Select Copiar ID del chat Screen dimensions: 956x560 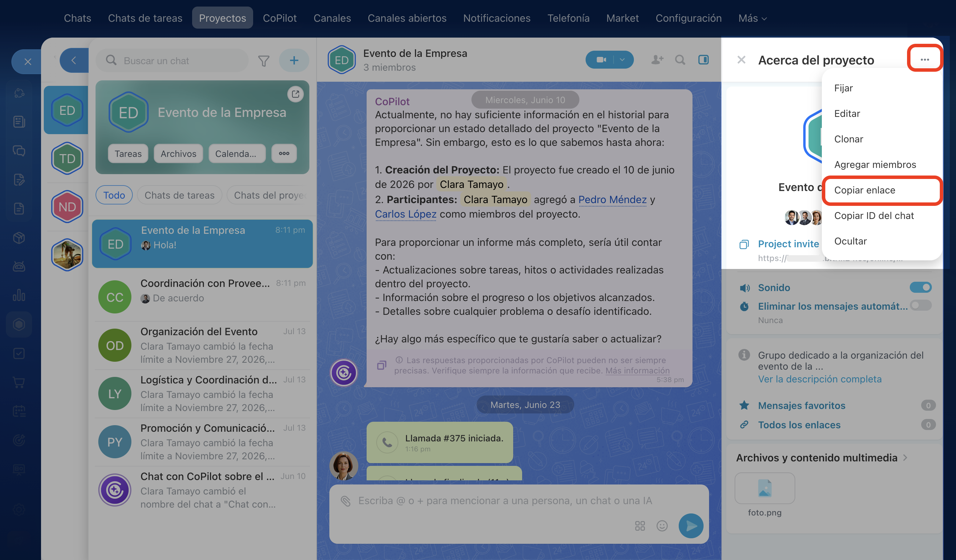(874, 216)
